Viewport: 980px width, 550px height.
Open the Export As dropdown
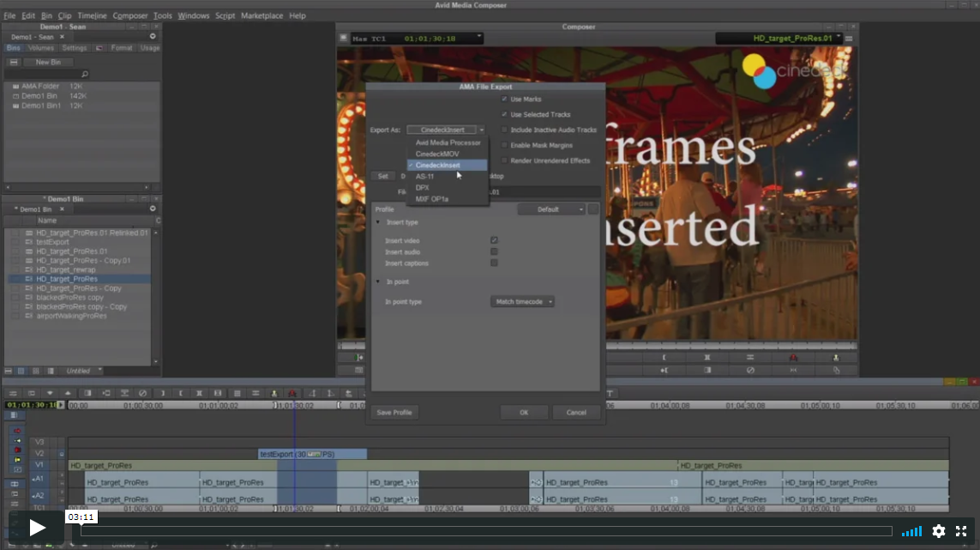(446, 130)
